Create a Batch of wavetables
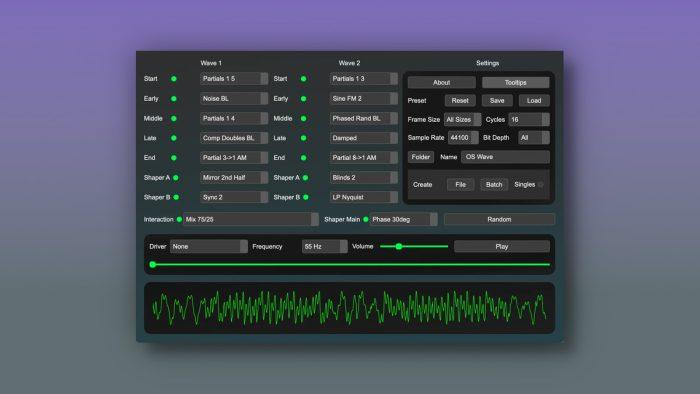This screenshot has height=394, width=700. coord(494,185)
